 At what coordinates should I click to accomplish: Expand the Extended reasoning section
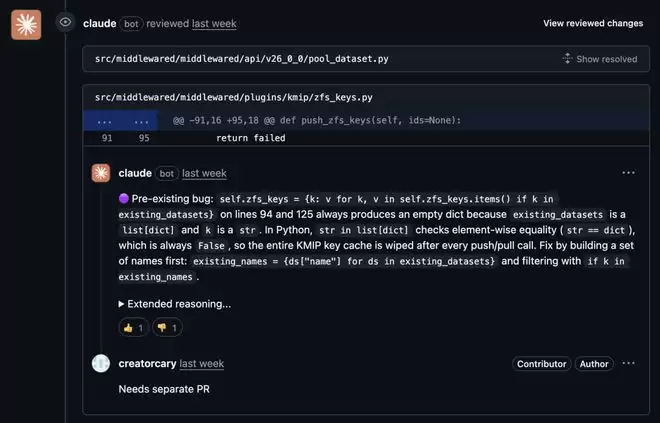point(174,303)
